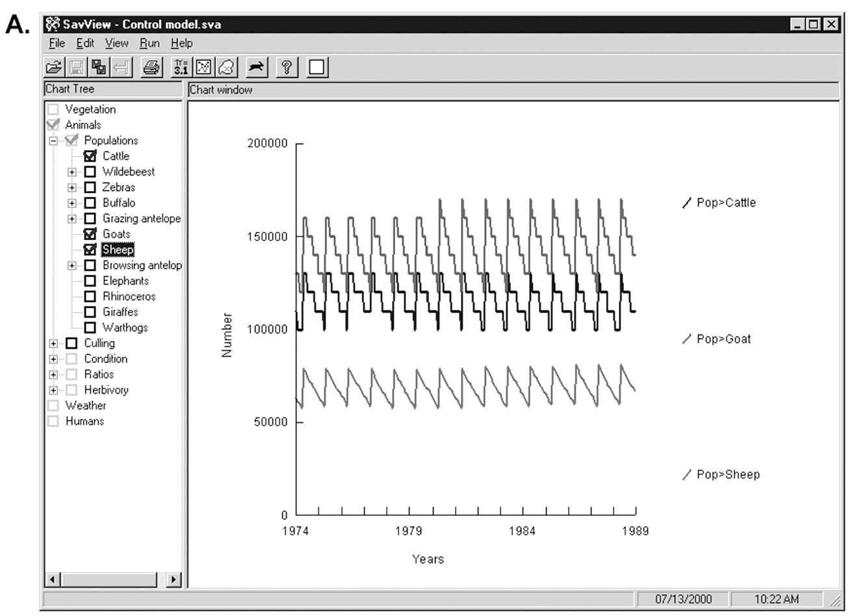Image resolution: width=860 pixels, height=616 pixels.
Task: Check the Giraffes checkbox
Action: [90, 312]
